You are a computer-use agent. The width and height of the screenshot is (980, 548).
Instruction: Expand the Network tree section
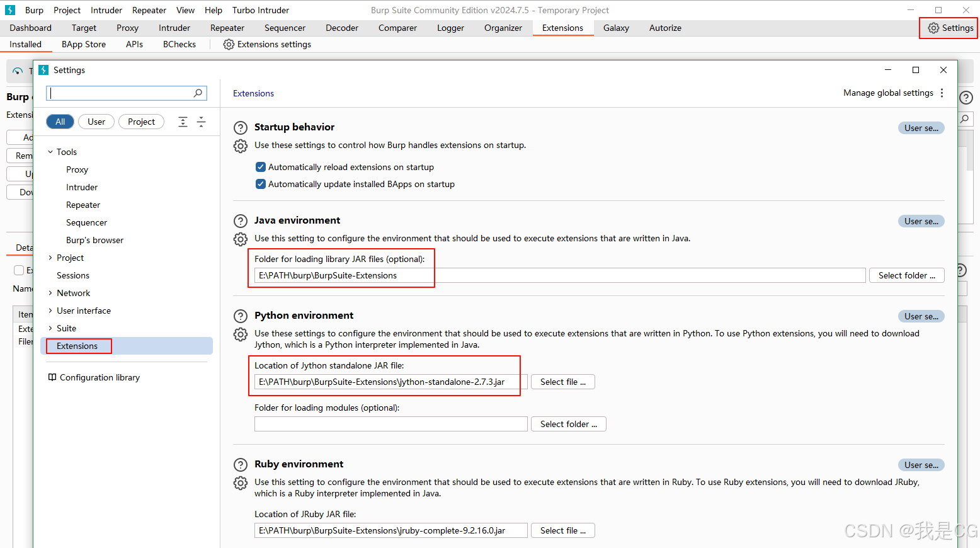(50, 293)
